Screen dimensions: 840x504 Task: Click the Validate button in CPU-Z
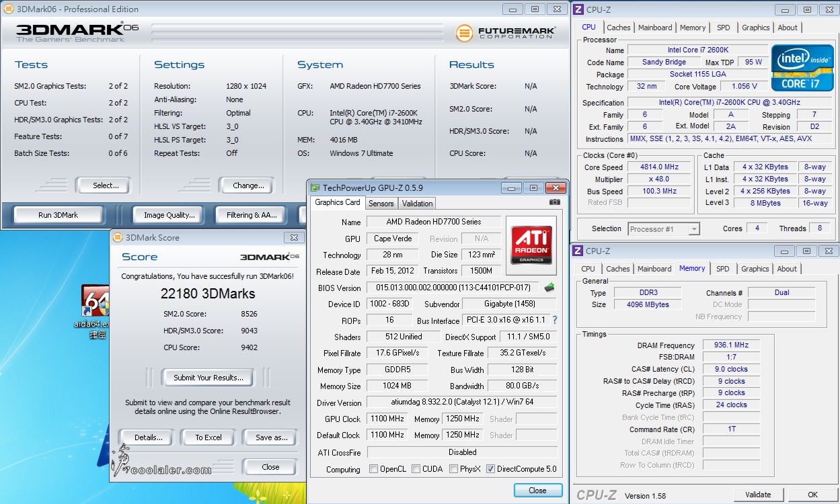758,495
